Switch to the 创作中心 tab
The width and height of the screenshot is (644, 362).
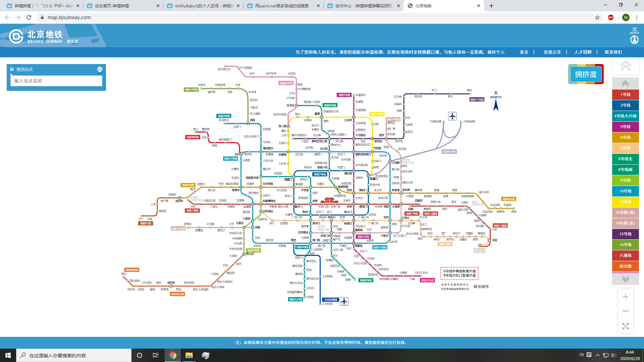pyautogui.click(x=364, y=6)
